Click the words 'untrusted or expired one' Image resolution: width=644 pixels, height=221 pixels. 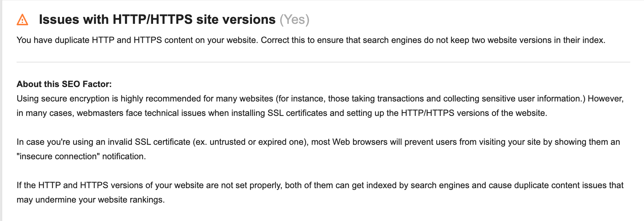257,142
